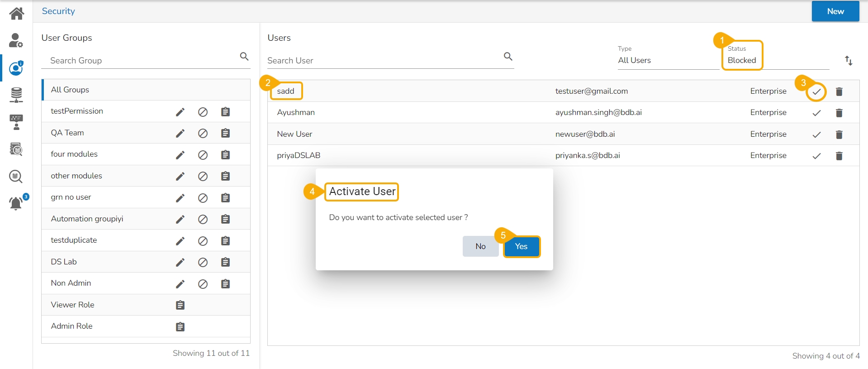Click the search icon in User Groups
The image size is (868, 369).
[x=244, y=57]
